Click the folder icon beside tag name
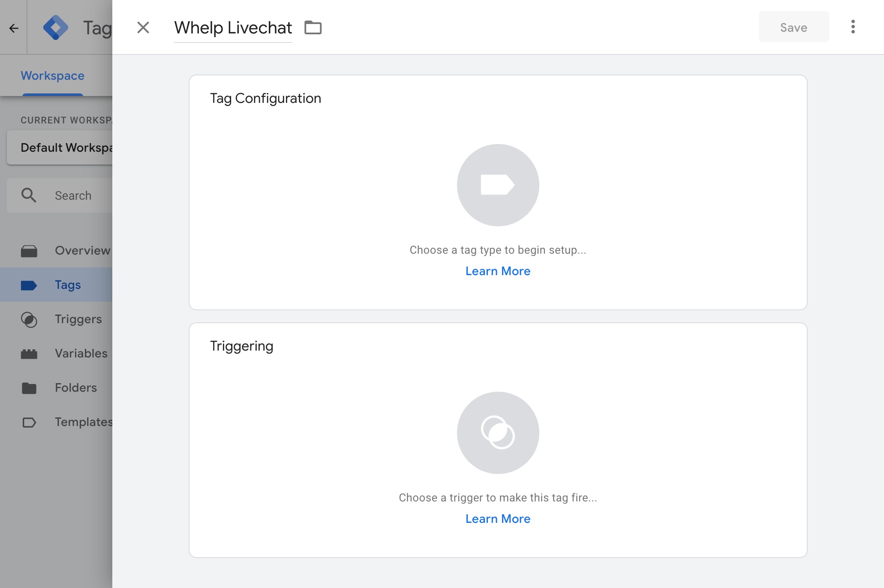Image resolution: width=884 pixels, height=588 pixels. pos(313,27)
